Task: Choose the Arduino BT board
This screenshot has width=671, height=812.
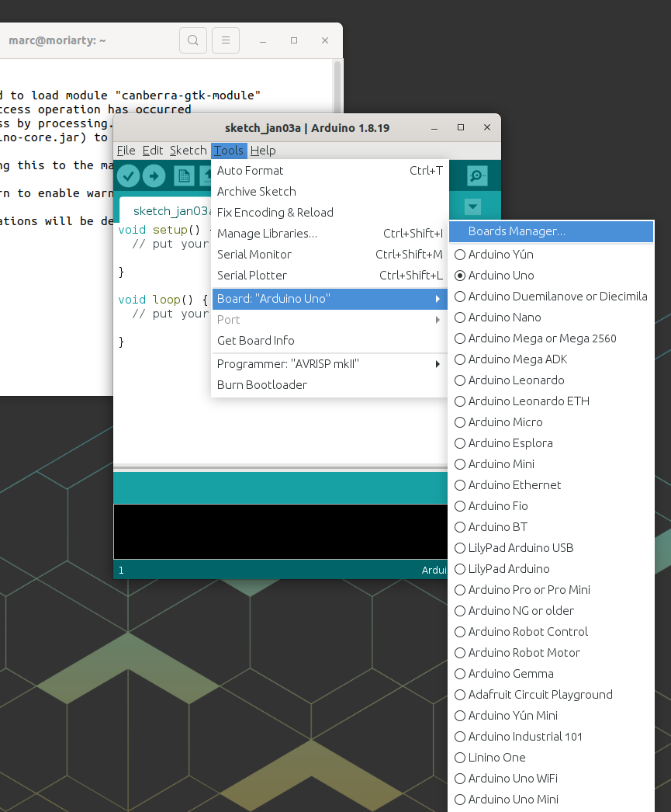Action: coord(551,527)
